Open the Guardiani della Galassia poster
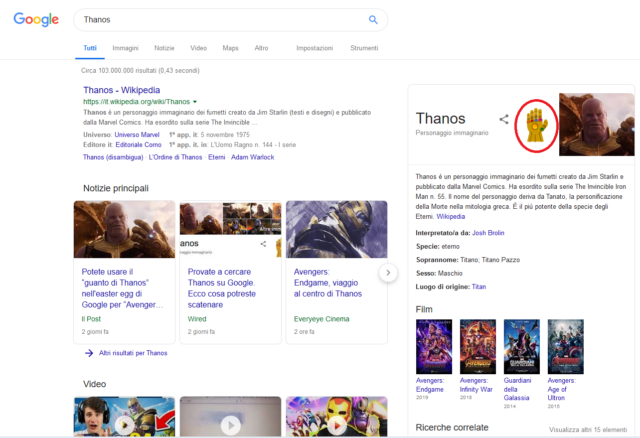This screenshot has height=438, width=640. [522, 345]
